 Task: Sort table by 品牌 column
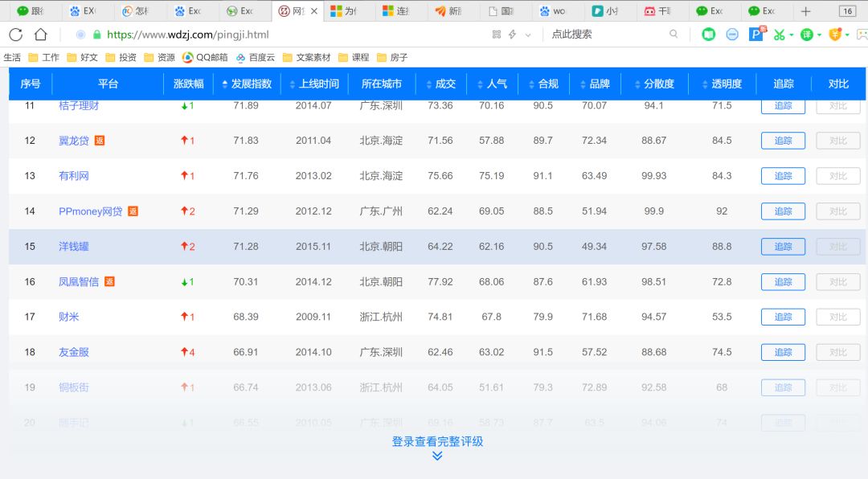(x=595, y=84)
